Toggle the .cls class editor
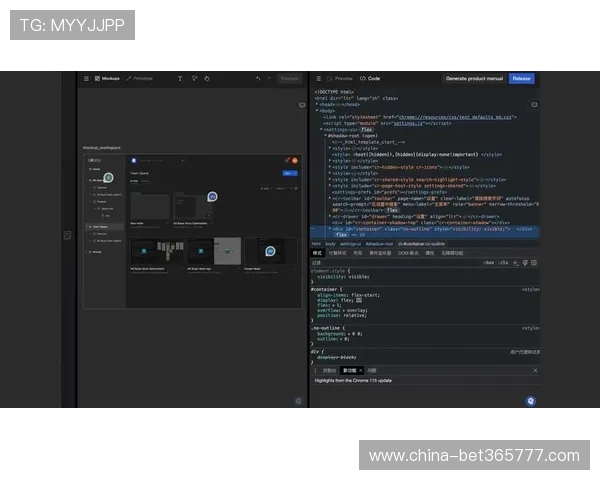This screenshot has width=600, height=480. coord(504,262)
